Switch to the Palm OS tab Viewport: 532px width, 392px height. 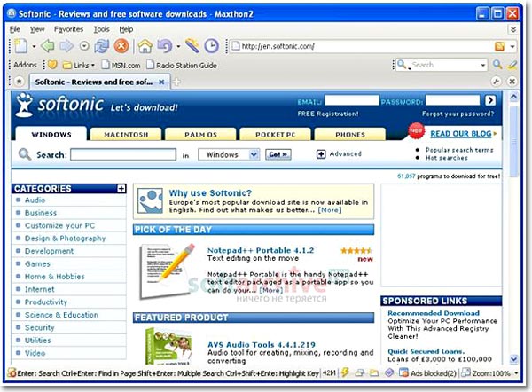[x=200, y=135]
